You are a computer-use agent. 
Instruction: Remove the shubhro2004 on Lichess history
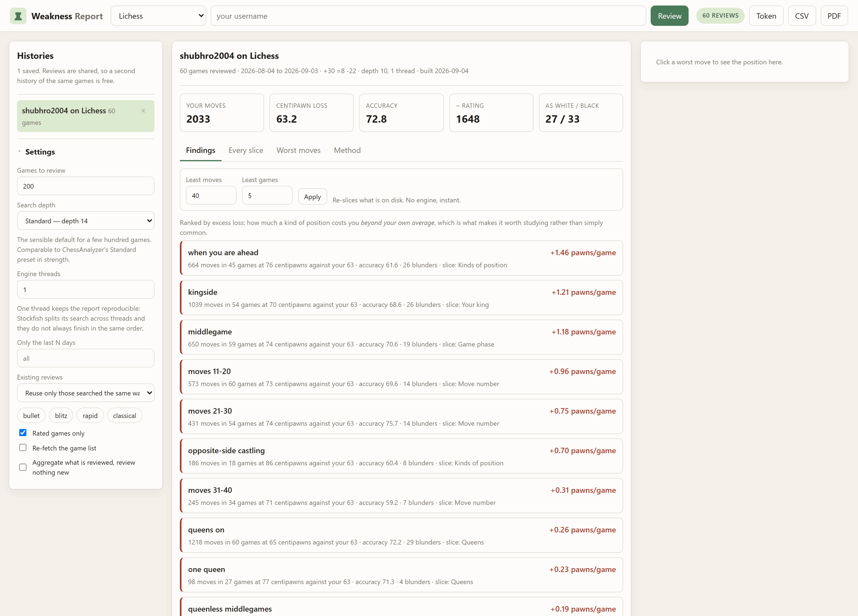coord(143,111)
